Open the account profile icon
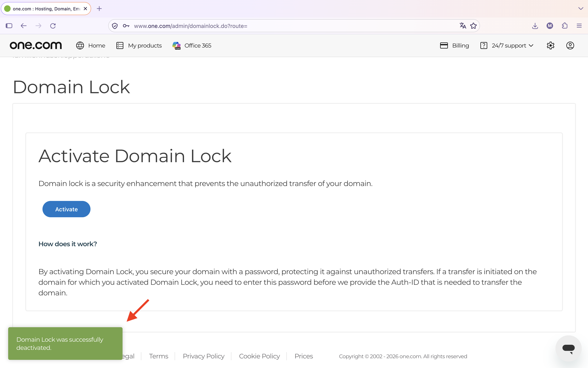 pos(570,45)
